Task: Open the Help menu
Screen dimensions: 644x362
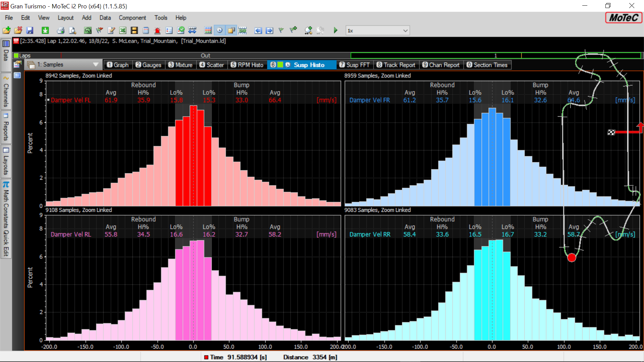Action: pos(181,18)
